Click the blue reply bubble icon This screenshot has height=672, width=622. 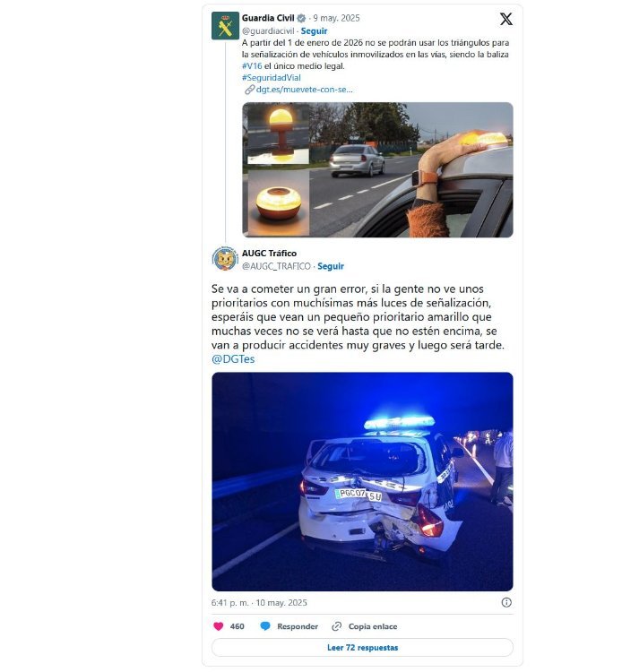click(x=265, y=626)
